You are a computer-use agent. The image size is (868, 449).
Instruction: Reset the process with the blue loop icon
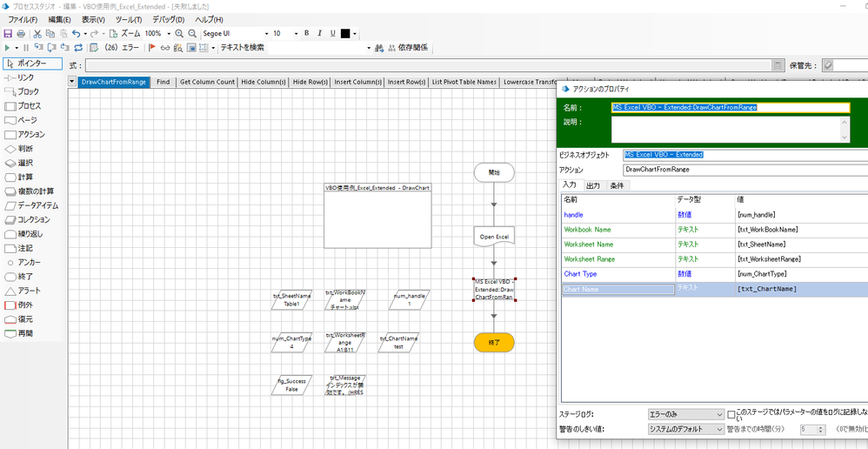tap(78, 48)
